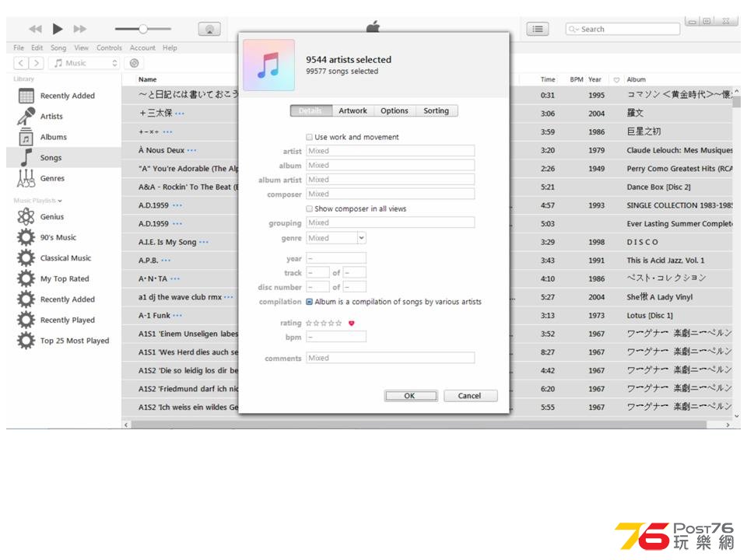Switch to the Sorting tab
Screen dimensions: 747x560
pos(437,110)
